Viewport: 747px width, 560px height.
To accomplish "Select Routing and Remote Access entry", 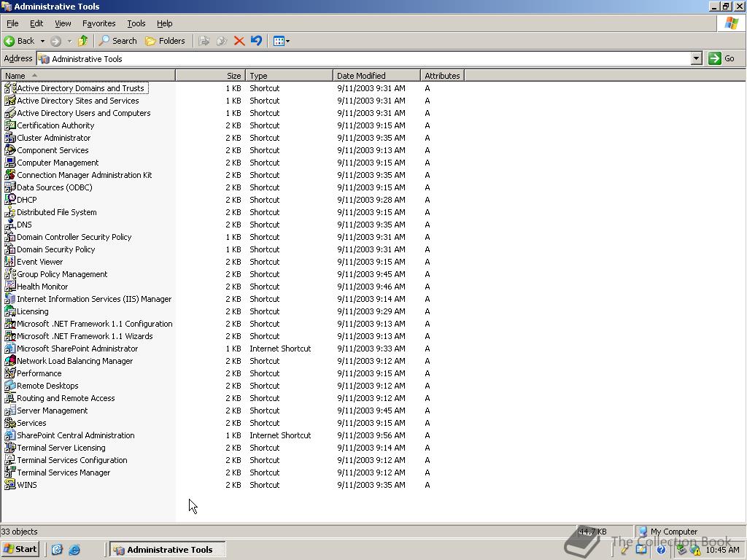I will [x=60, y=397].
